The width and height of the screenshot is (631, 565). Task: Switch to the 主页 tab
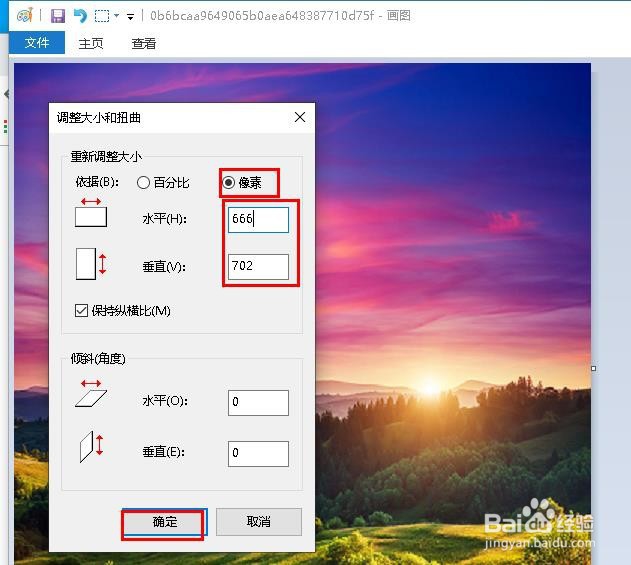click(91, 43)
